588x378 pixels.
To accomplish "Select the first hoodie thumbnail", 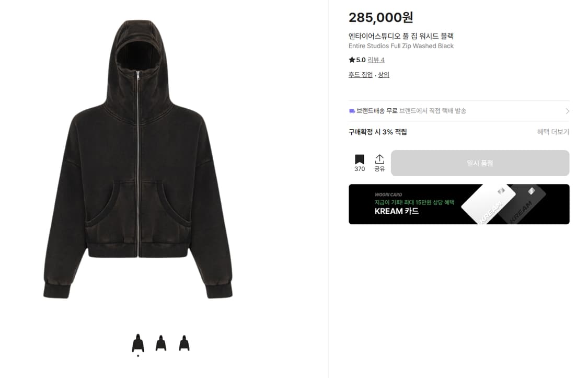I will tap(138, 343).
